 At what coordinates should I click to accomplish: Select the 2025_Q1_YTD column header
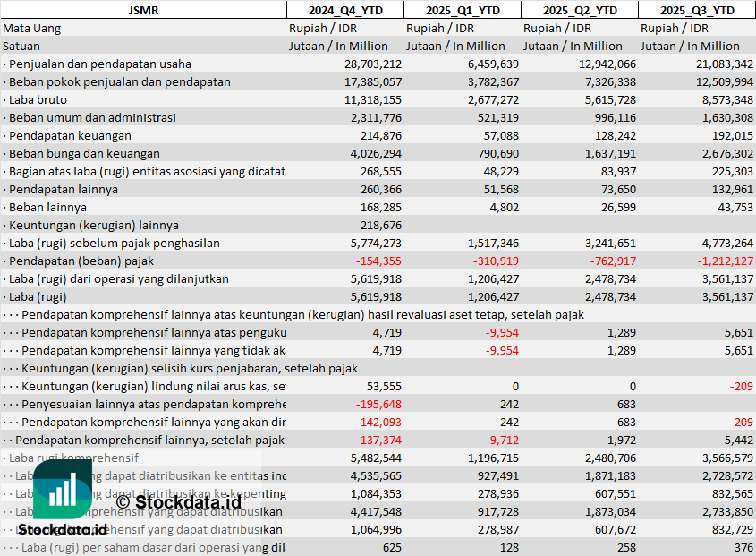tap(463, 10)
